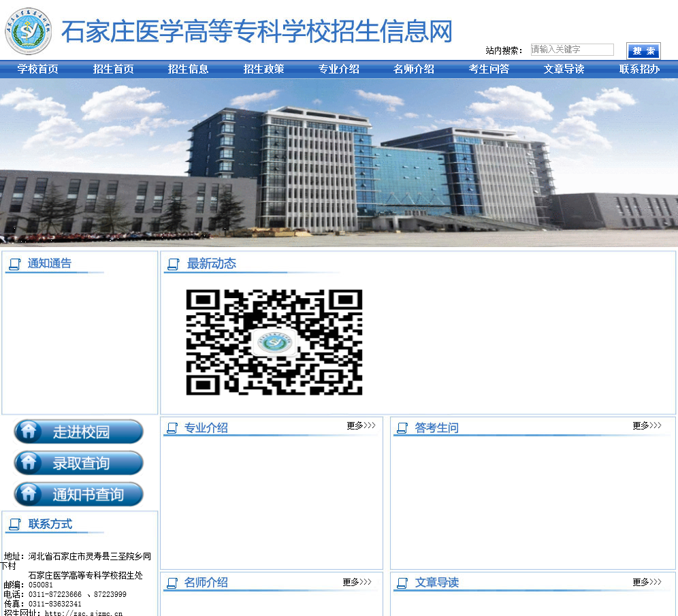Click house icon on 录取查询 button
678x616 pixels.
tap(29, 463)
